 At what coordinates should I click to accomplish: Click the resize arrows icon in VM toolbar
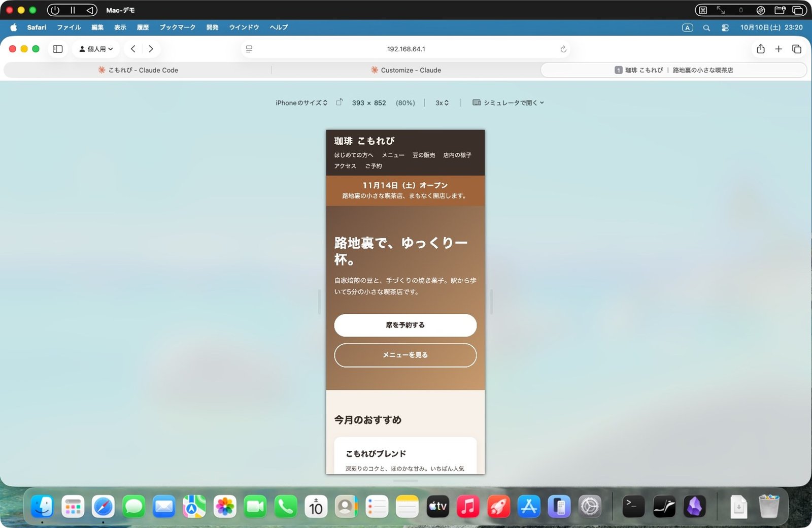pos(721,10)
